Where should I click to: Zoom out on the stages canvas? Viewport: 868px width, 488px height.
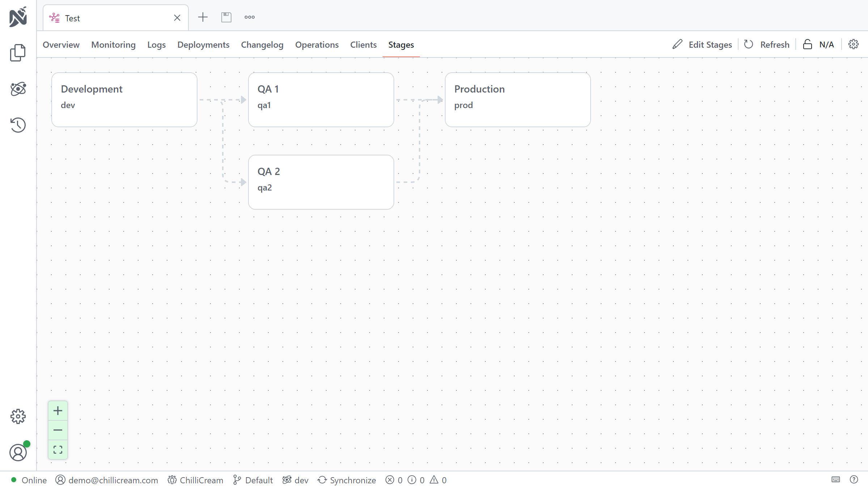pos(58,430)
